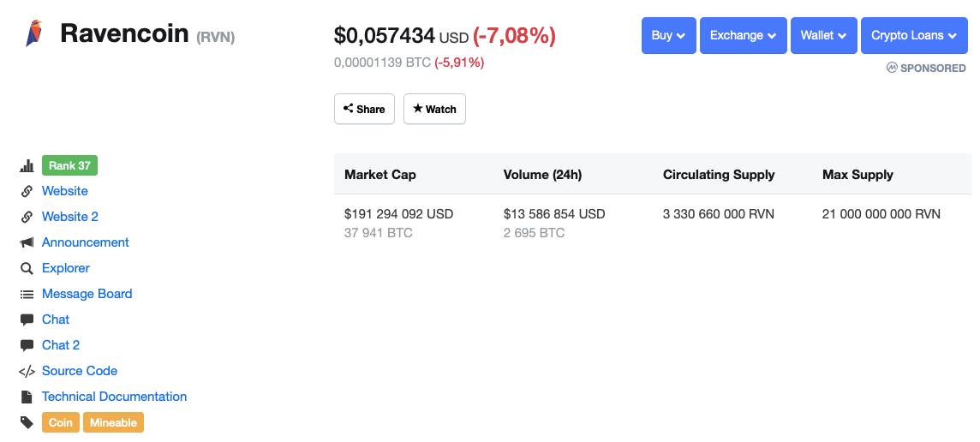Open the Crypto Loans dropdown
980x442 pixels.
click(914, 35)
